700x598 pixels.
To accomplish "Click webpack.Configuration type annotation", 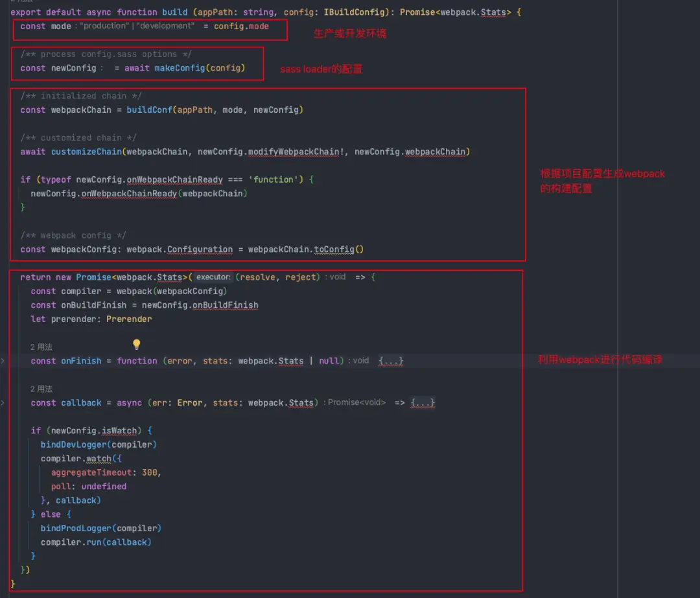I will tap(180, 249).
